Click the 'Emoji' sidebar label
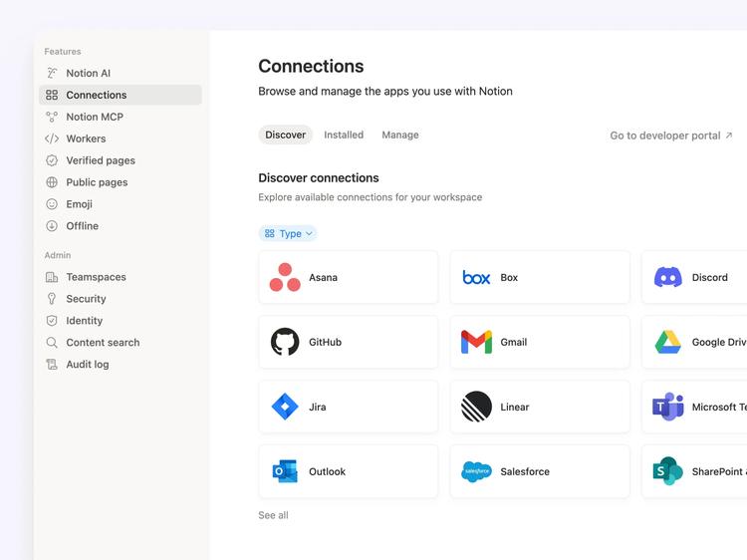 coord(79,204)
